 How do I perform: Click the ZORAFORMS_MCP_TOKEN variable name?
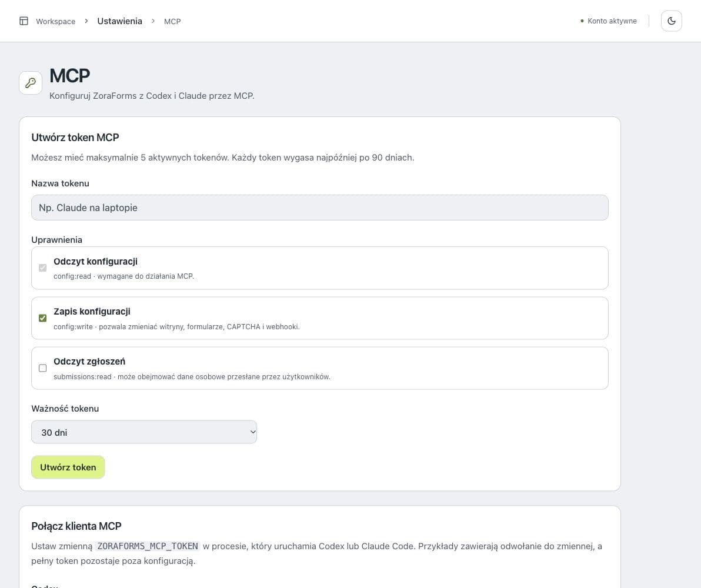[148, 546]
